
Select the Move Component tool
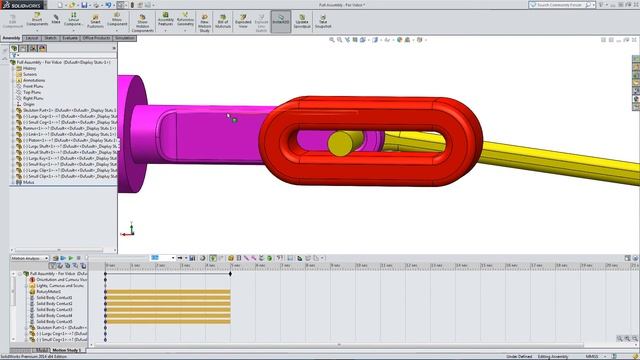point(117,19)
